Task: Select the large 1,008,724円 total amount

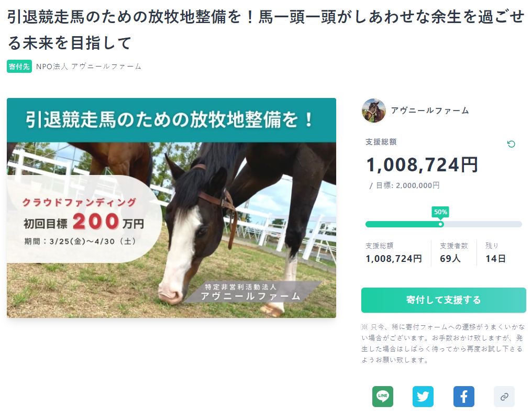Action: point(422,164)
